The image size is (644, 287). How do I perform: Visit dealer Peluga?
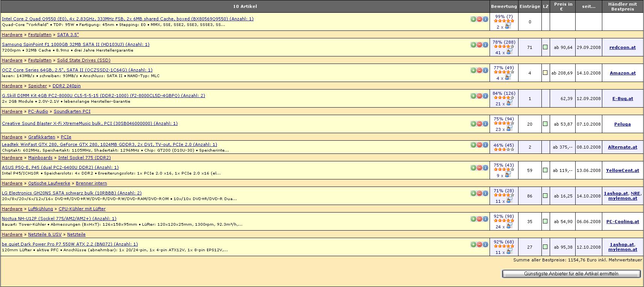click(x=623, y=124)
